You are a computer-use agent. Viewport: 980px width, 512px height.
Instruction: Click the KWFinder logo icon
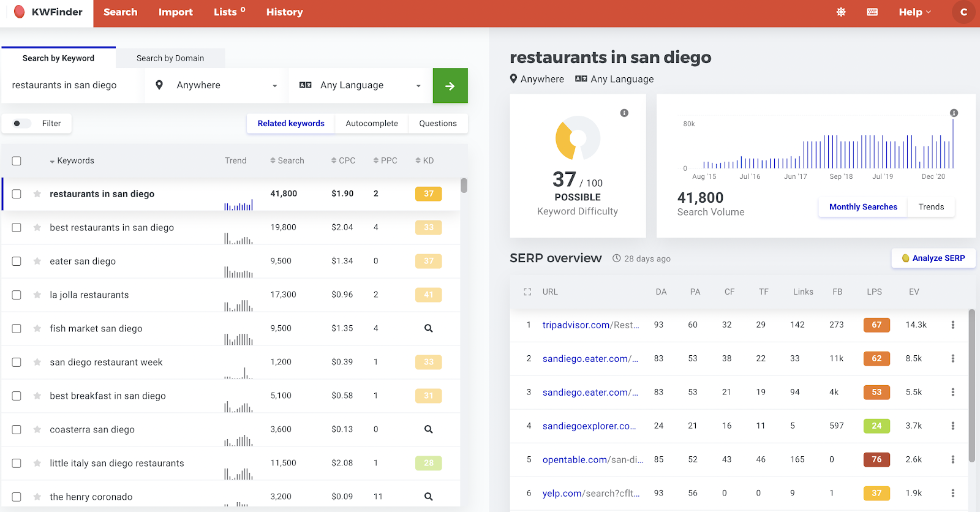point(20,12)
